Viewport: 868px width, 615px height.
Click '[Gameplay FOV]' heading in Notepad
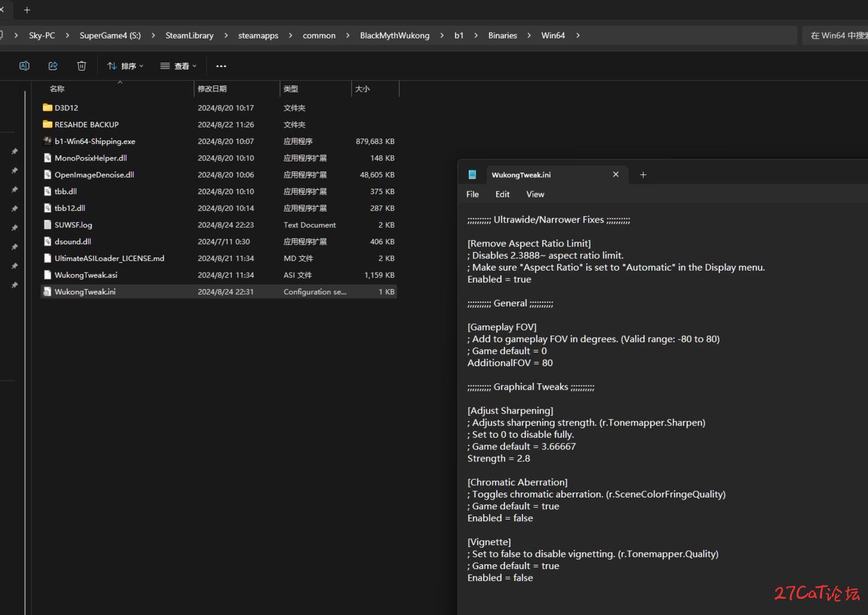[501, 327]
